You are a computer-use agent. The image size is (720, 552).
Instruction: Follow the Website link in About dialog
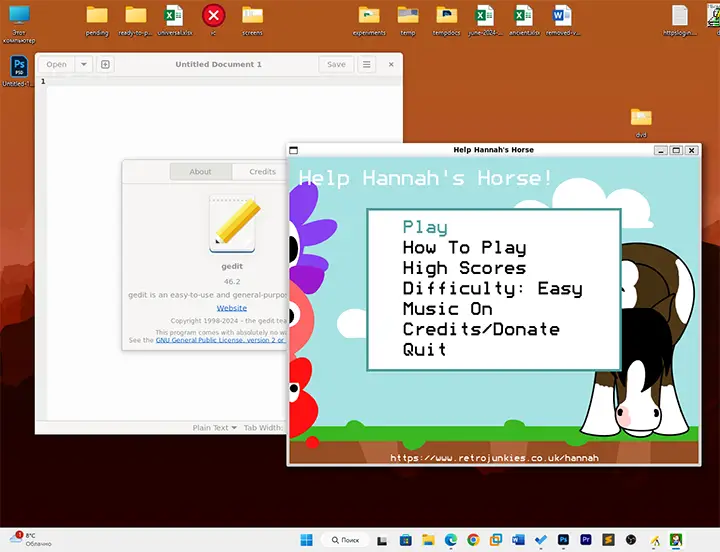[x=232, y=308]
